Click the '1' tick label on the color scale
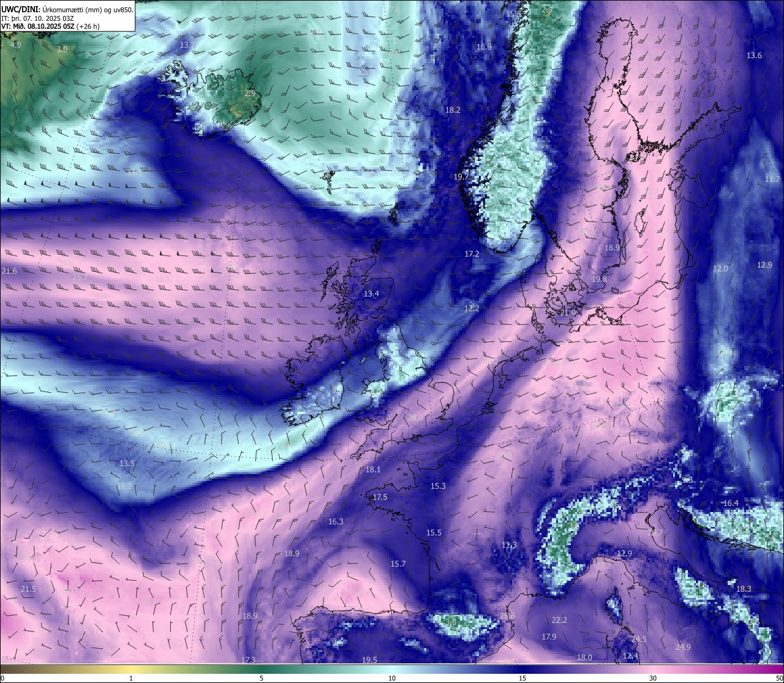This screenshot has width=784, height=683. tap(131, 678)
